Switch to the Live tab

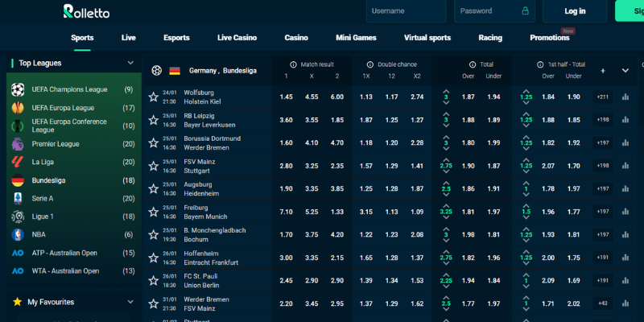[x=129, y=38]
